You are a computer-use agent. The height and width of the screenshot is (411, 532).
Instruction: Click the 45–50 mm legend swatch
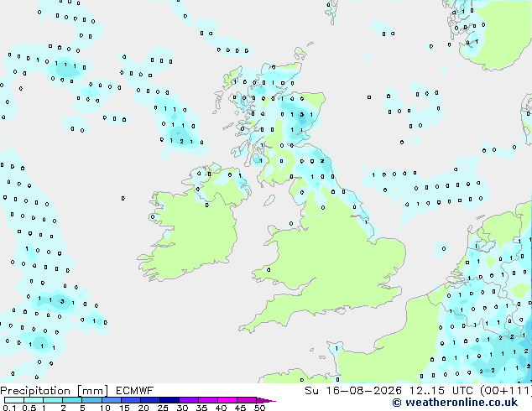click(x=247, y=400)
